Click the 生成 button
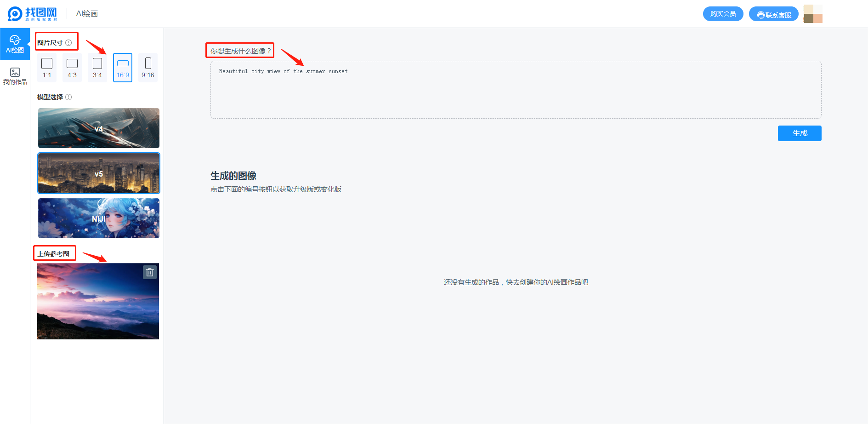This screenshot has width=868, height=424. tap(800, 133)
